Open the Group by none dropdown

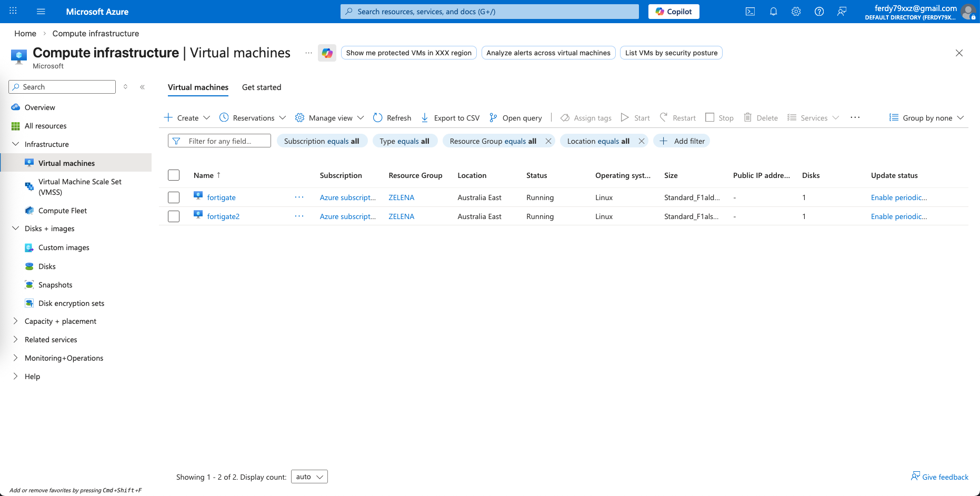click(x=926, y=118)
